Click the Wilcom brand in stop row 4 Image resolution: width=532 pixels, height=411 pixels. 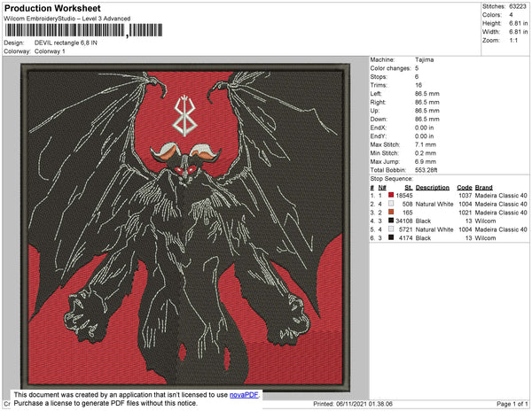tap(485, 221)
